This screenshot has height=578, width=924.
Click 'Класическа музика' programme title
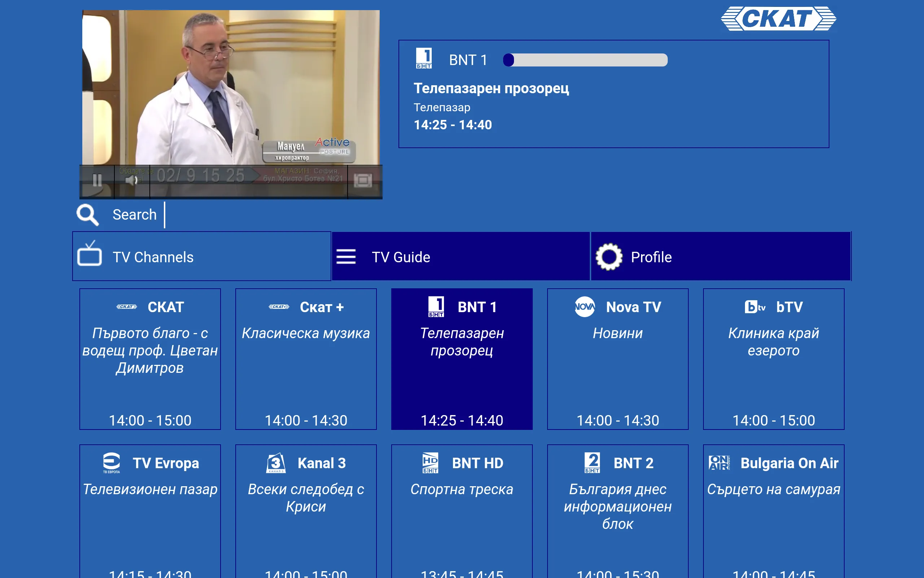coord(306,333)
